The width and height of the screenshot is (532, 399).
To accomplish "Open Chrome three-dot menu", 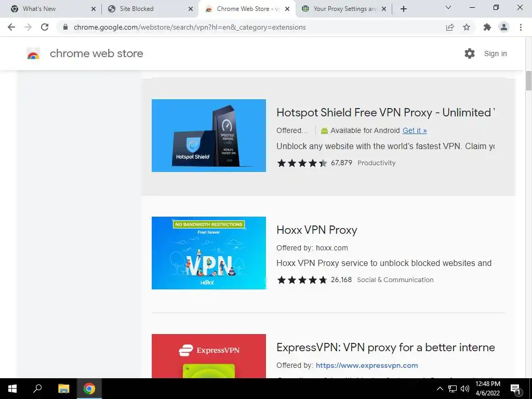I will 521,27.
